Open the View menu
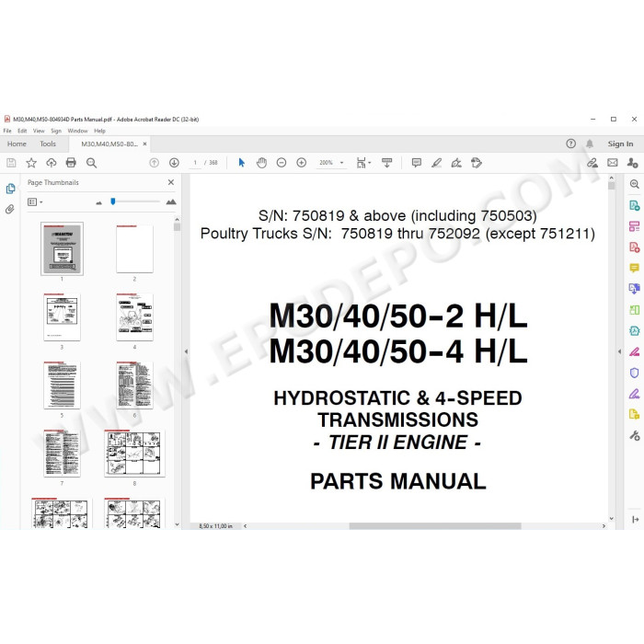The height and width of the screenshot is (644, 644). [x=39, y=131]
